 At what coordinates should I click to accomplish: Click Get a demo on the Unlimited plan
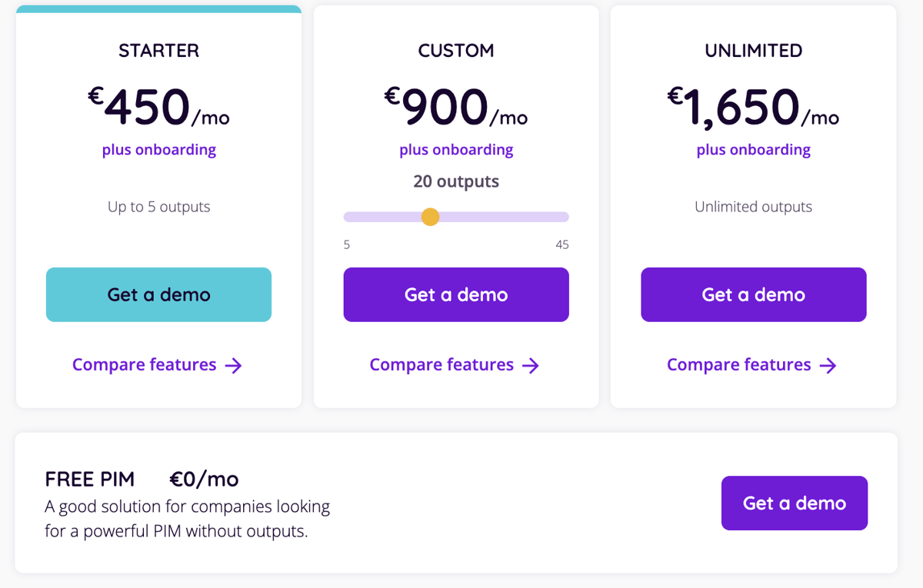point(753,294)
